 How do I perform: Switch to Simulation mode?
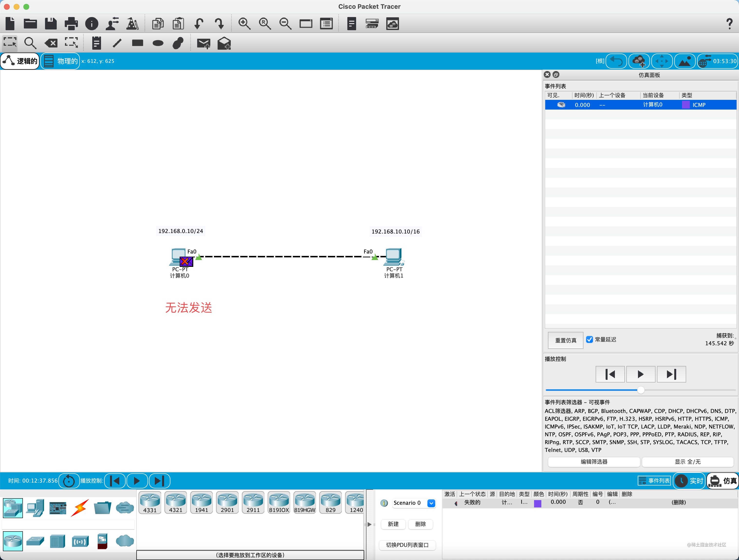coord(723,481)
